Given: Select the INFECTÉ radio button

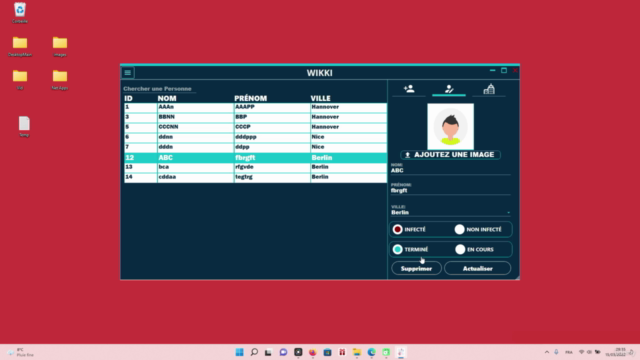Looking at the screenshot, I should coord(398,229).
